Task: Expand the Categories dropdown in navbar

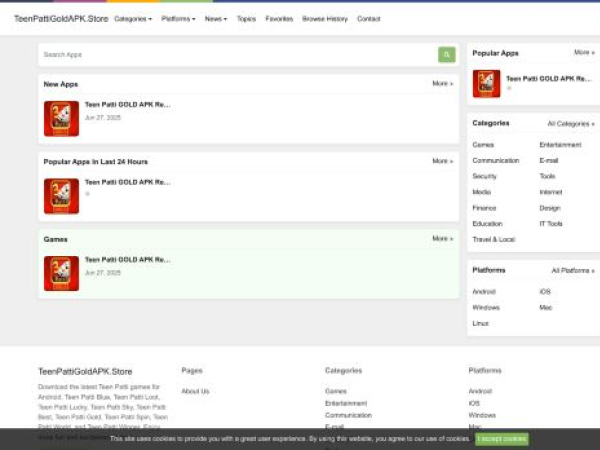Action: pyautogui.click(x=133, y=19)
